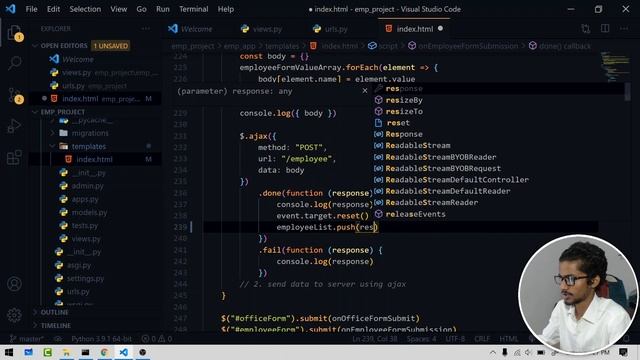The height and width of the screenshot is (360, 640).
Task: Select Welcome in Open Editors list
Action: (78, 59)
